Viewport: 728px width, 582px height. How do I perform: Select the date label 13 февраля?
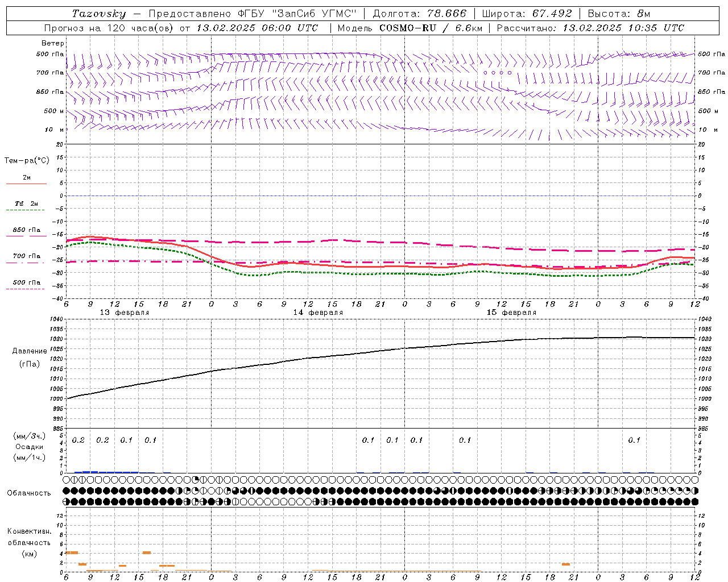coord(125,313)
